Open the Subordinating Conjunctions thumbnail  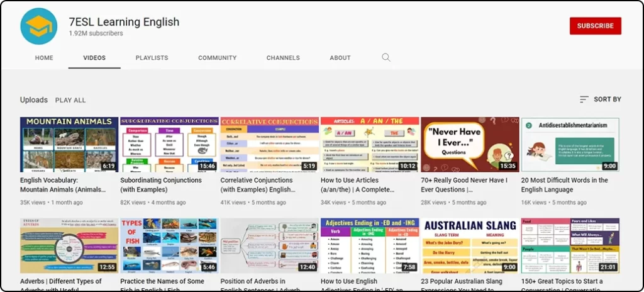[169, 144]
